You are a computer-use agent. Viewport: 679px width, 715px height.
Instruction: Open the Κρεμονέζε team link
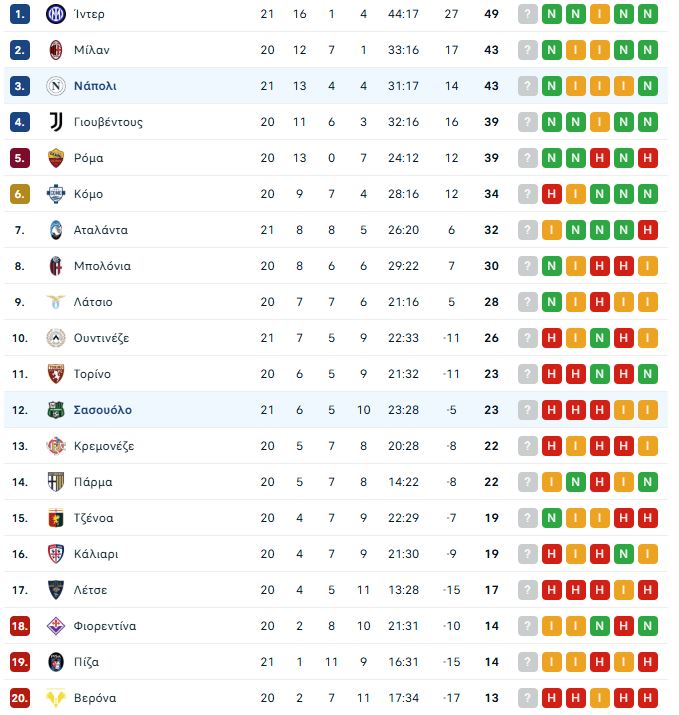click(104, 446)
